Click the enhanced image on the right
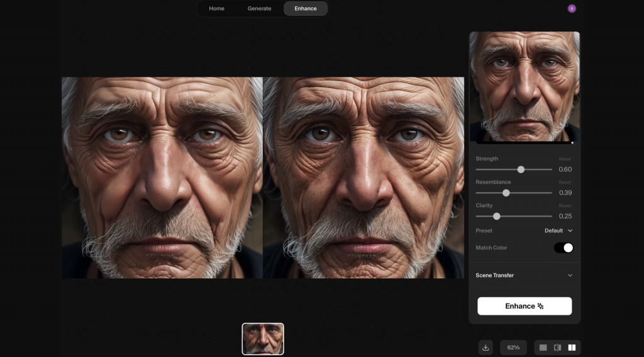This screenshot has height=357, width=644. pos(364,178)
